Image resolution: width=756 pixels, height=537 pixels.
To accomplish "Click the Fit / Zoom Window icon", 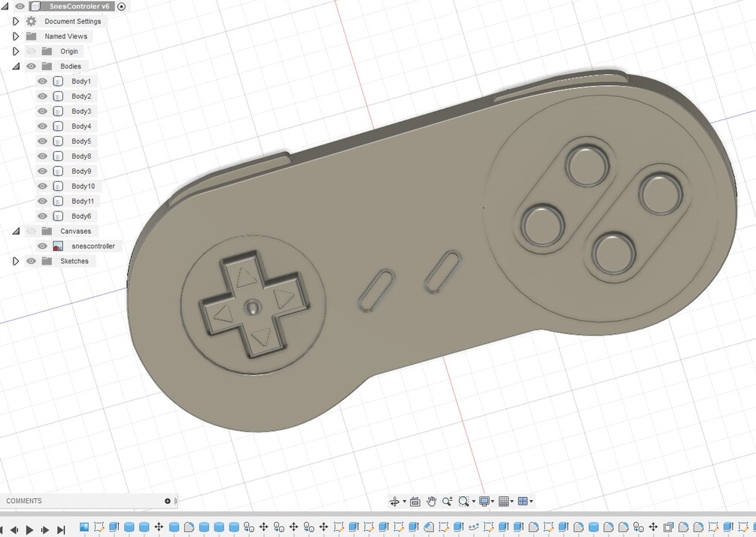I will [x=464, y=502].
